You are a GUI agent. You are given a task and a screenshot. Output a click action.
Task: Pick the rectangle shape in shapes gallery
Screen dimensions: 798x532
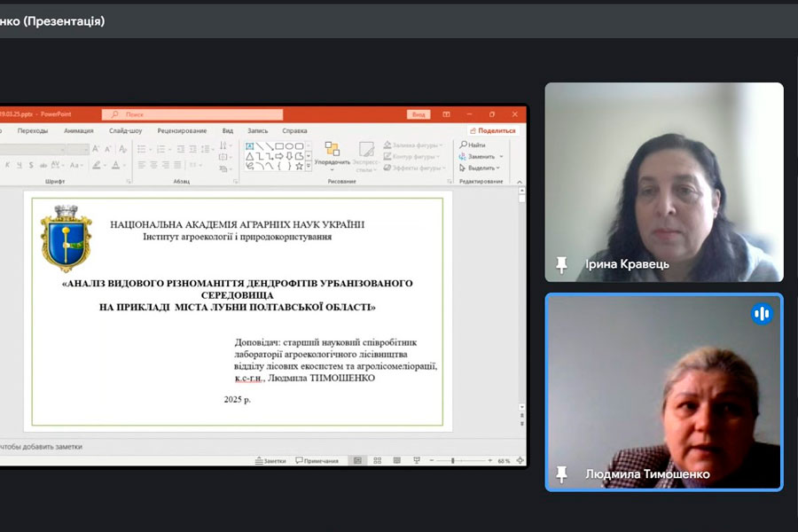279,146
